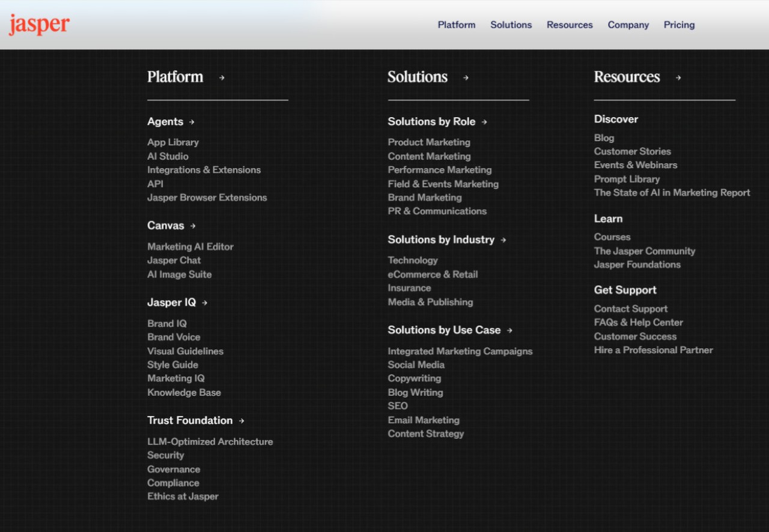Click the Jasper logo in header
Screen dimensions: 769x532
tap(39, 25)
